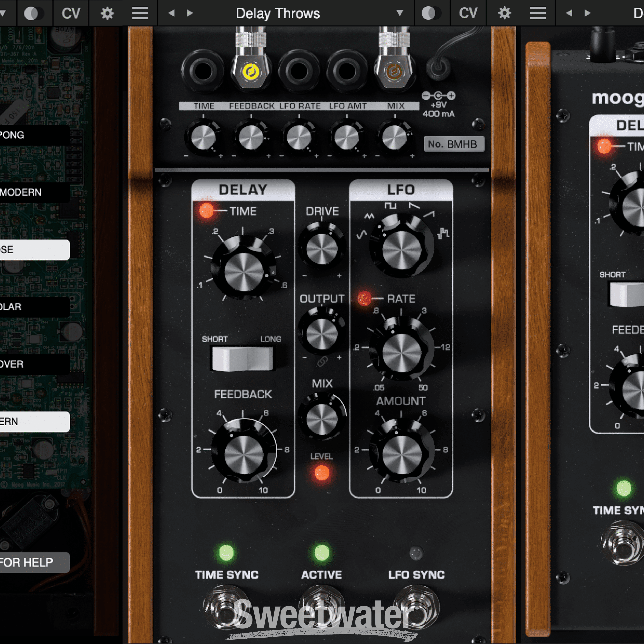Flip the SHORT/LONG delay range switch
Viewport: 644px width, 644px height.
tap(242, 359)
